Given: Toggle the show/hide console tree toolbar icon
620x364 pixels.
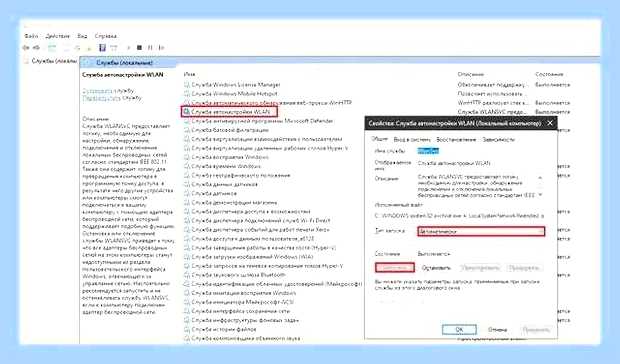Looking at the screenshot, I should click(x=52, y=48).
